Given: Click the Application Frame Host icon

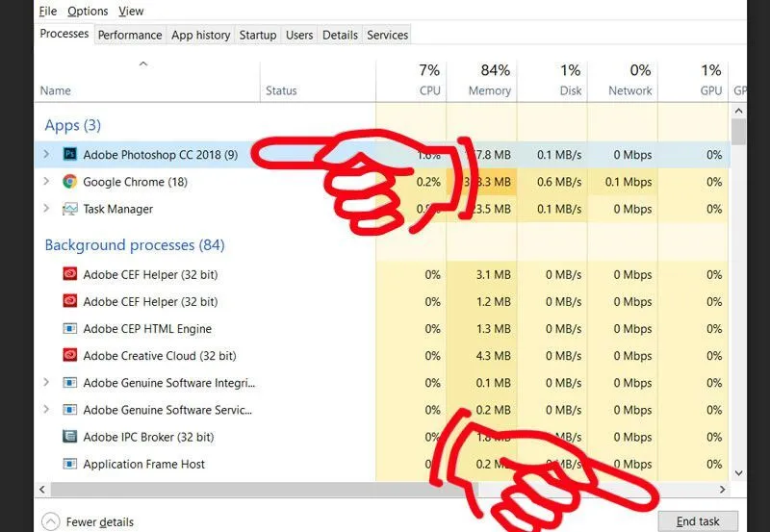Looking at the screenshot, I should [x=69, y=464].
